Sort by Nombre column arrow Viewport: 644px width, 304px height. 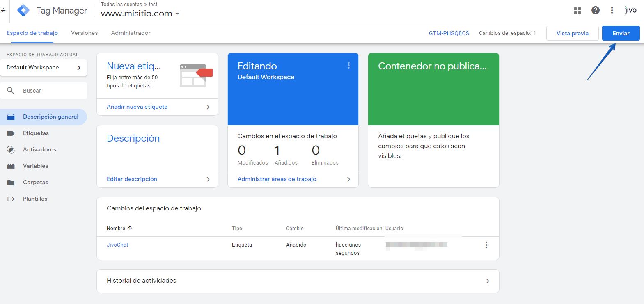point(130,228)
